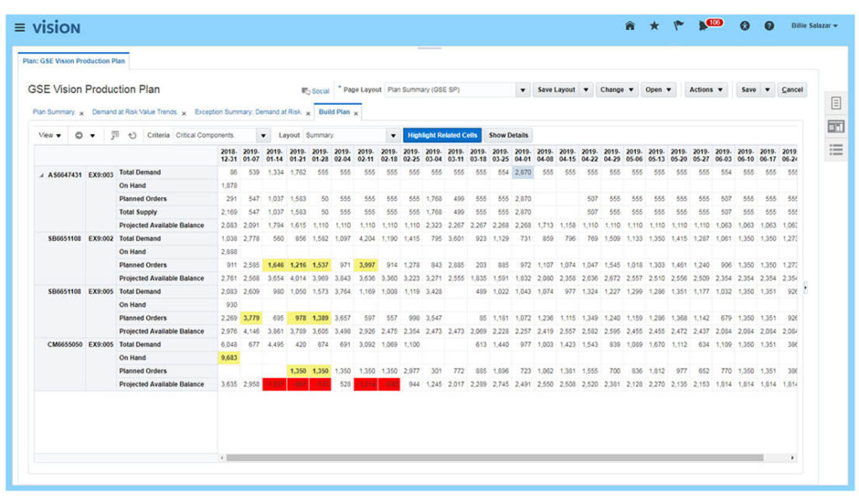Open the hamburger navigation menu
This screenshot has width=859, height=504.
(x=20, y=28)
